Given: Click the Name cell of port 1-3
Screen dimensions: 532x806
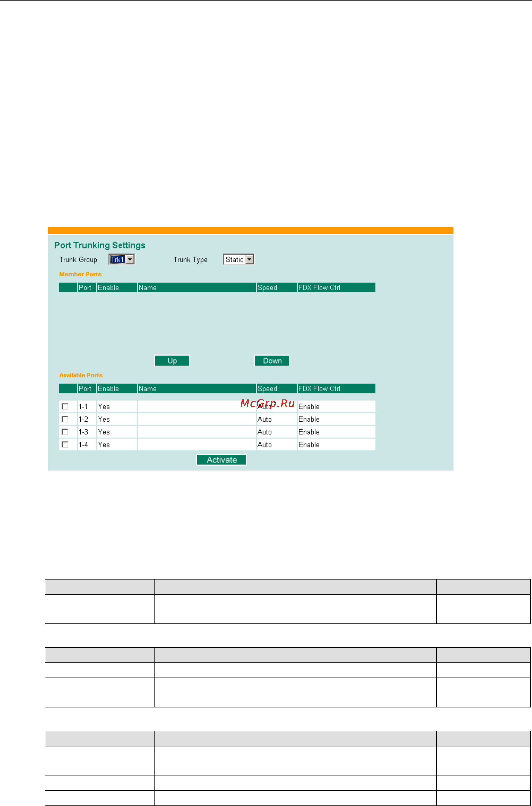Looking at the screenshot, I should pos(197,432).
